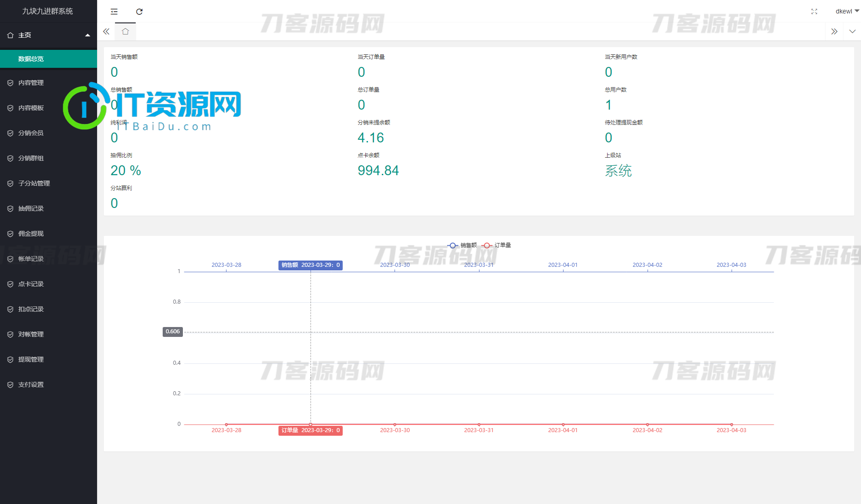Click the 销售额 2023-03-29 tooltip label
Viewport: 861px width, 504px height.
click(311, 265)
